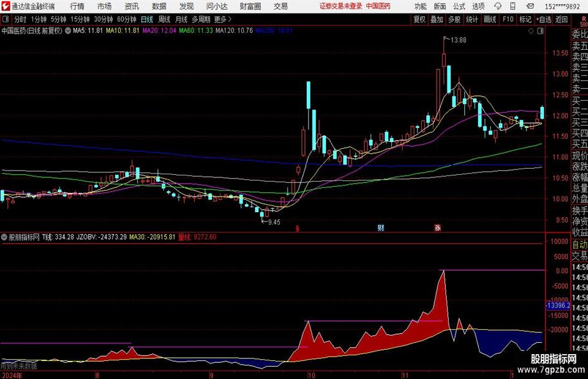
Task: Toggle the side panel icon beside the diamond
Action: click(x=540, y=30)
